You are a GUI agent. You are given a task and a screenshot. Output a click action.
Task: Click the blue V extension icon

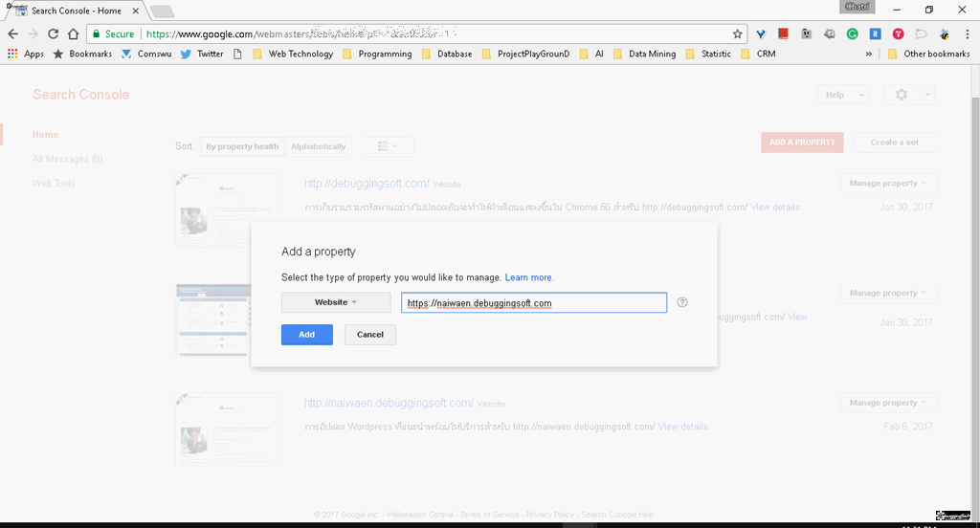tap(761, 33)
